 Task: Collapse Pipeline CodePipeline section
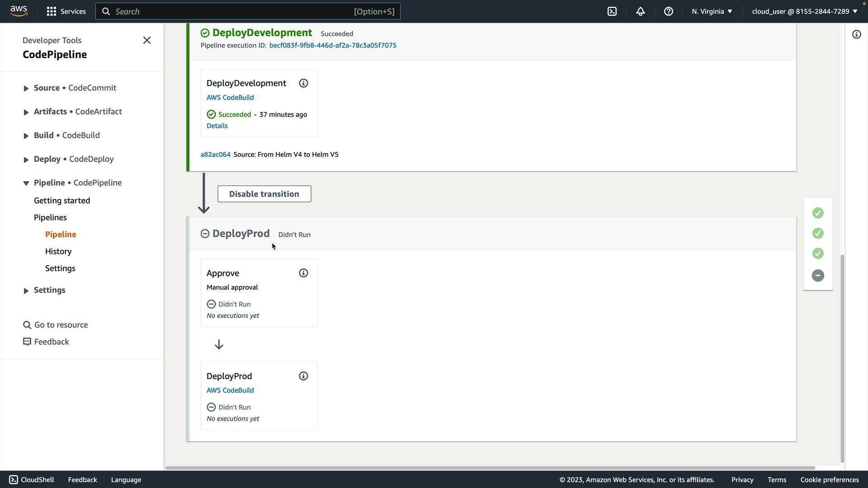(26, 183)
